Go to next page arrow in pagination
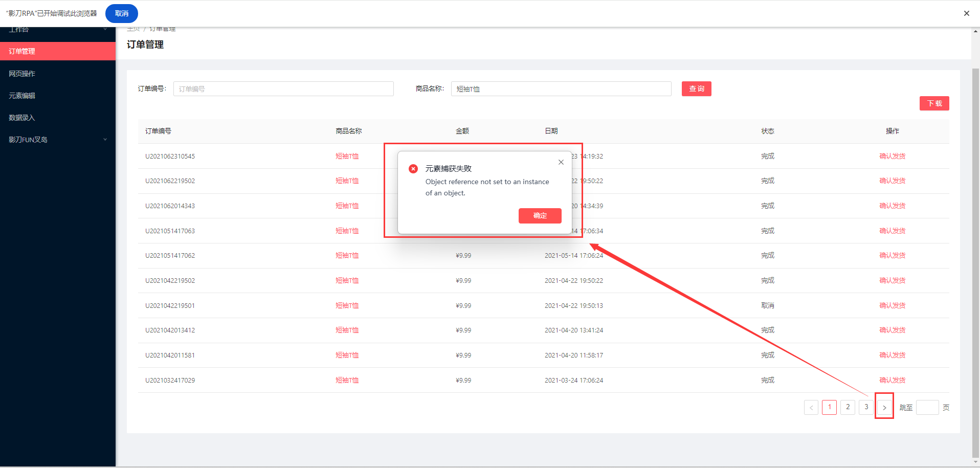Viewport: 980px width, 468px height. coord(884,408)
